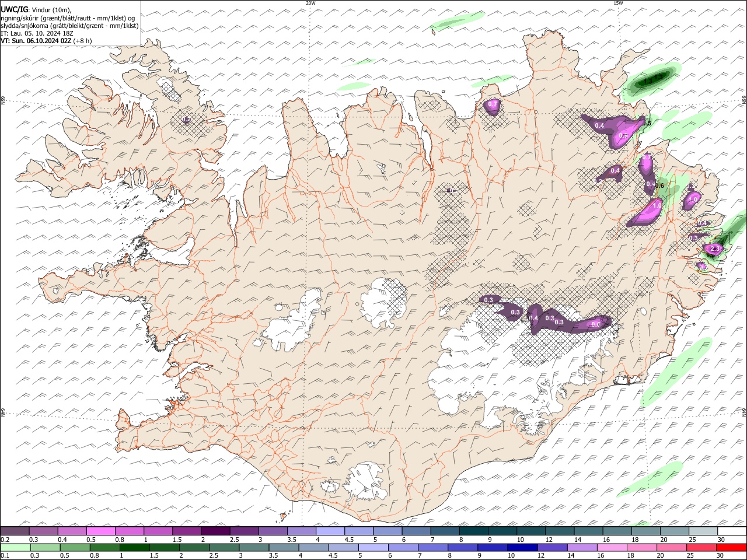Click the 'slydda/snjókoma (grátt/bleikt/grænt' description line

69,26
